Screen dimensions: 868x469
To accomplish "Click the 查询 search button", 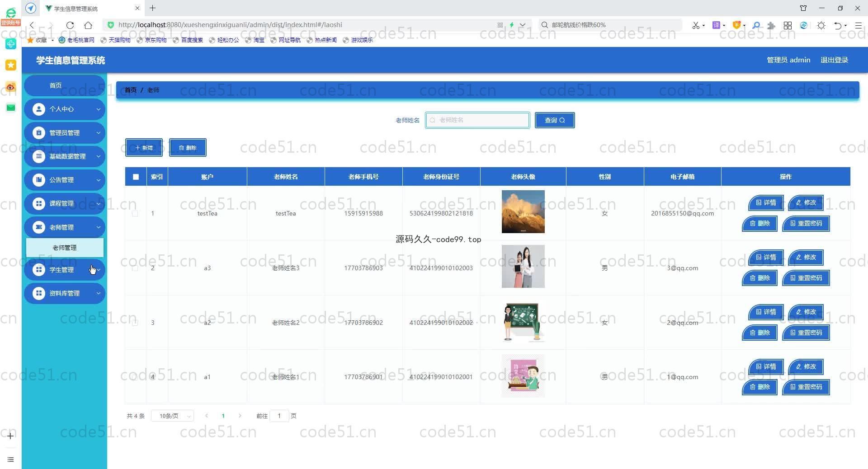I will coord(555,120).
